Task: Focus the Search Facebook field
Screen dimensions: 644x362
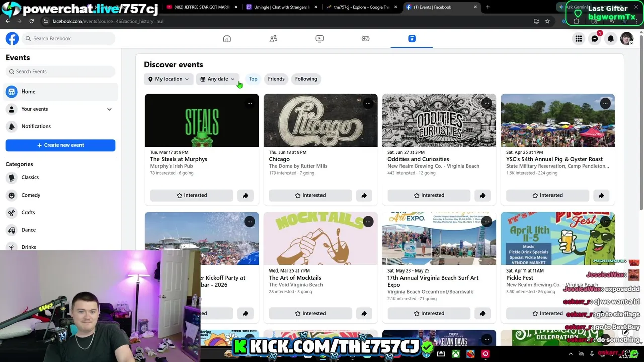Action: (x=68, y=38)
